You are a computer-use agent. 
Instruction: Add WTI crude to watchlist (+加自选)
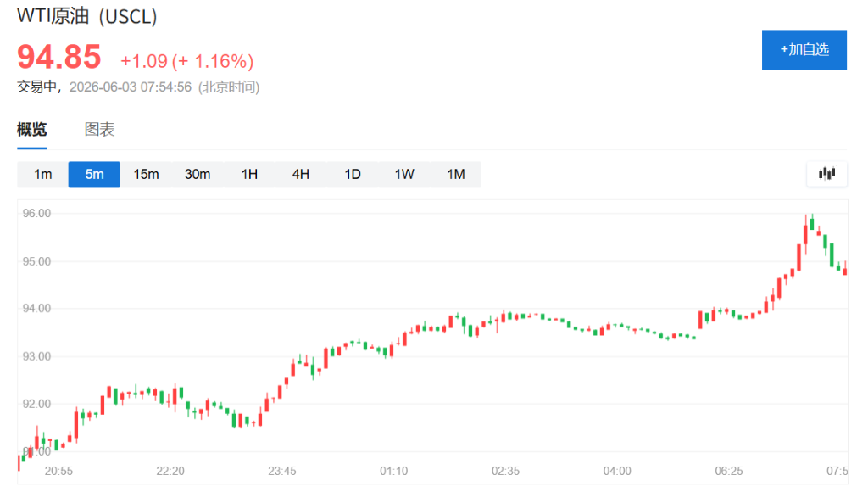coord(804,50)
